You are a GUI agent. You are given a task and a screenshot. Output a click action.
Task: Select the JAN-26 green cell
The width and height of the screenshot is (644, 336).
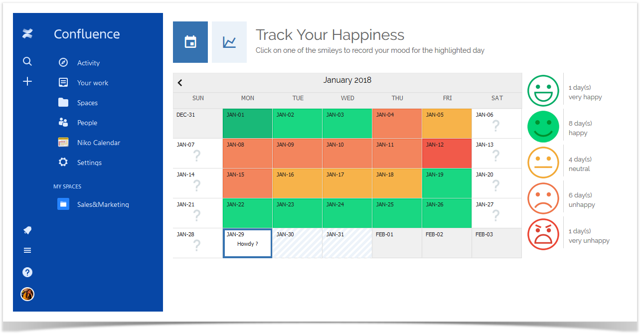[447, 213]
